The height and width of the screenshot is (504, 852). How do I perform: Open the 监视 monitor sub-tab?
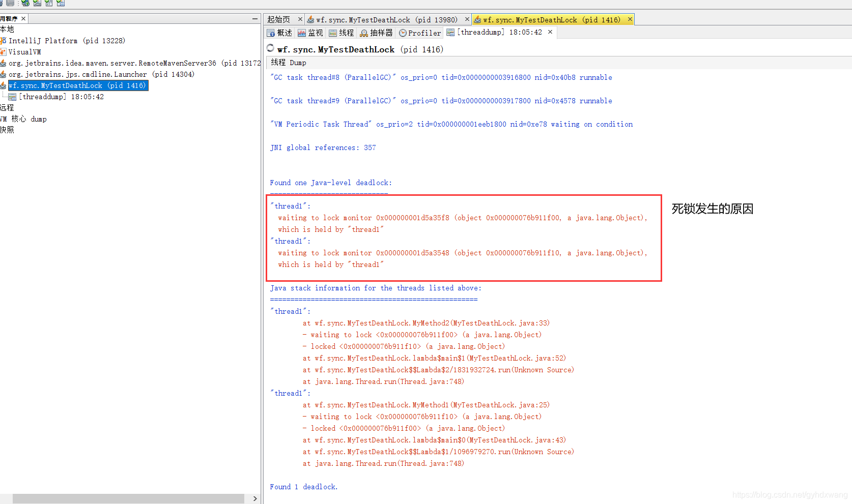(310, 33)
